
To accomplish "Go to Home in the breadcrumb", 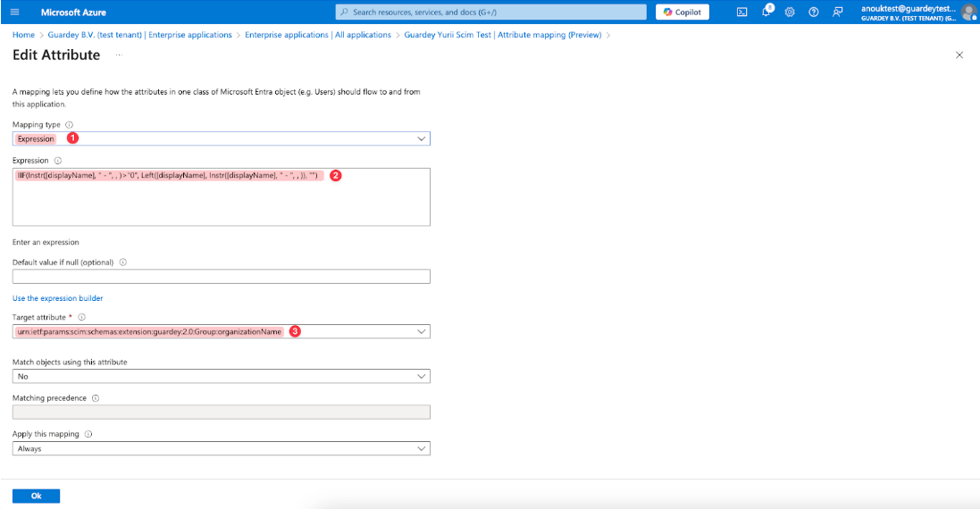I will click(x=23, y=35).
